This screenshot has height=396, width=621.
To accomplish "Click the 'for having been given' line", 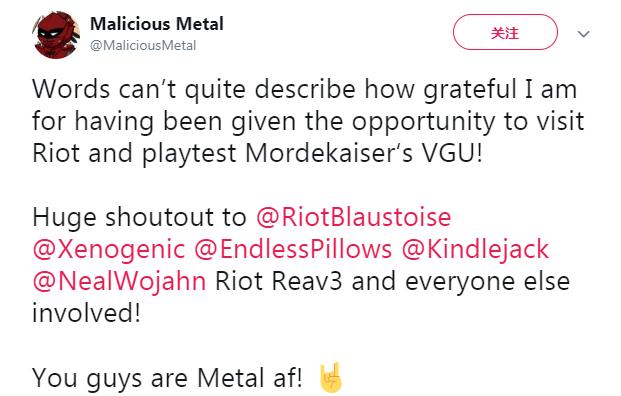I will coord(164,121).
